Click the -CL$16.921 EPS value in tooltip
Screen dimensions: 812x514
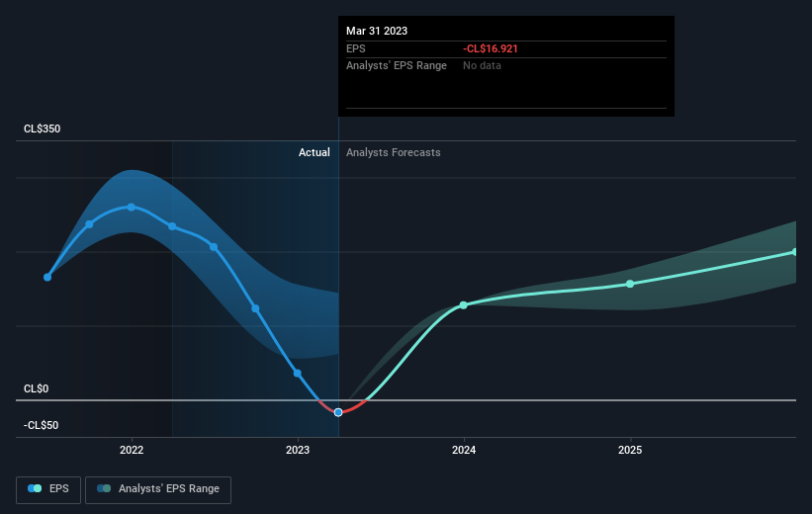(x=490, y=48)
